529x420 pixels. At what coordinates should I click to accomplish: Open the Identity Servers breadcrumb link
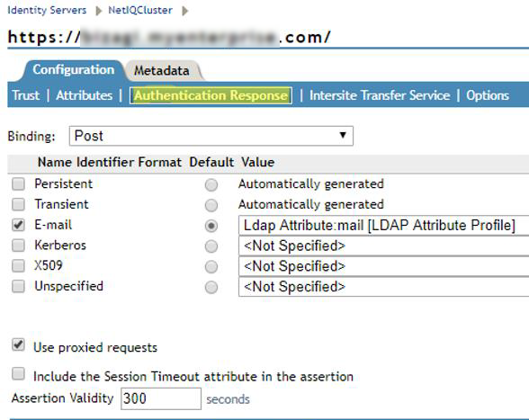[47, 10]
